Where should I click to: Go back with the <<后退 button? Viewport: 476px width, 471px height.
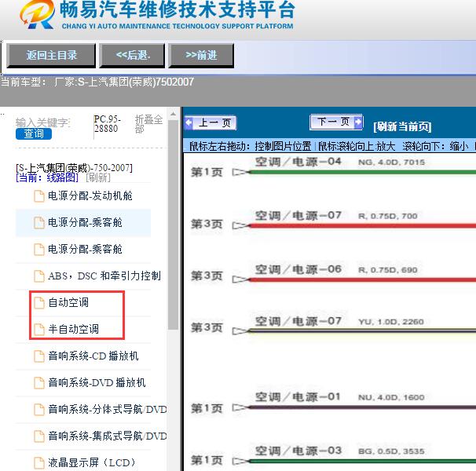pyautogui.click(x=133, y=55)
